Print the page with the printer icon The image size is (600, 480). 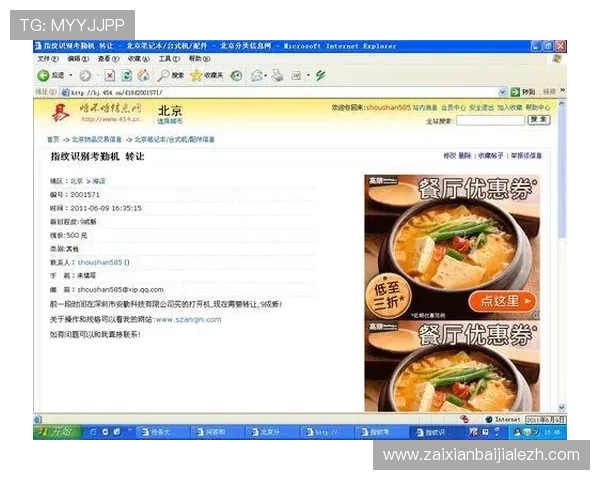click(277, 75)
